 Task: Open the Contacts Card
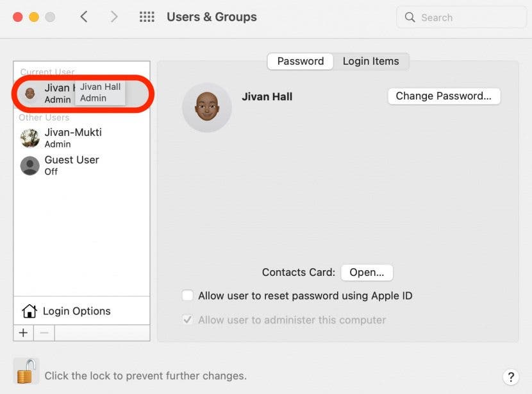click(367, 273)
